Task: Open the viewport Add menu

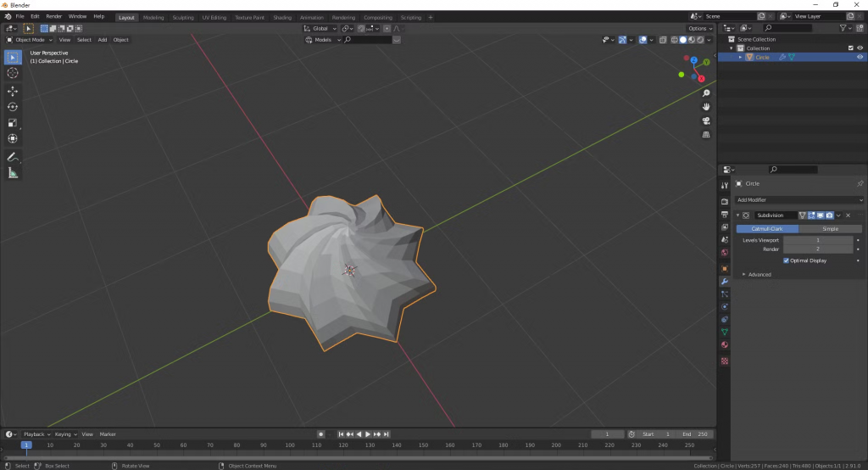Action: pos(103,40)
